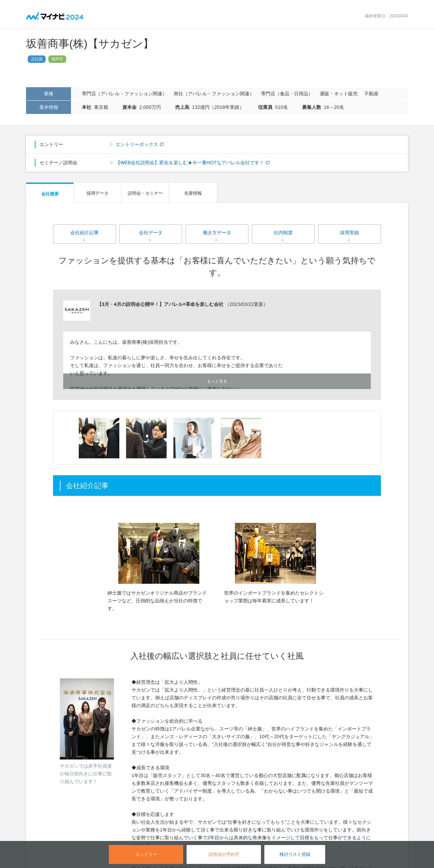Jump to 働き方データ section button

click(217, 234)
